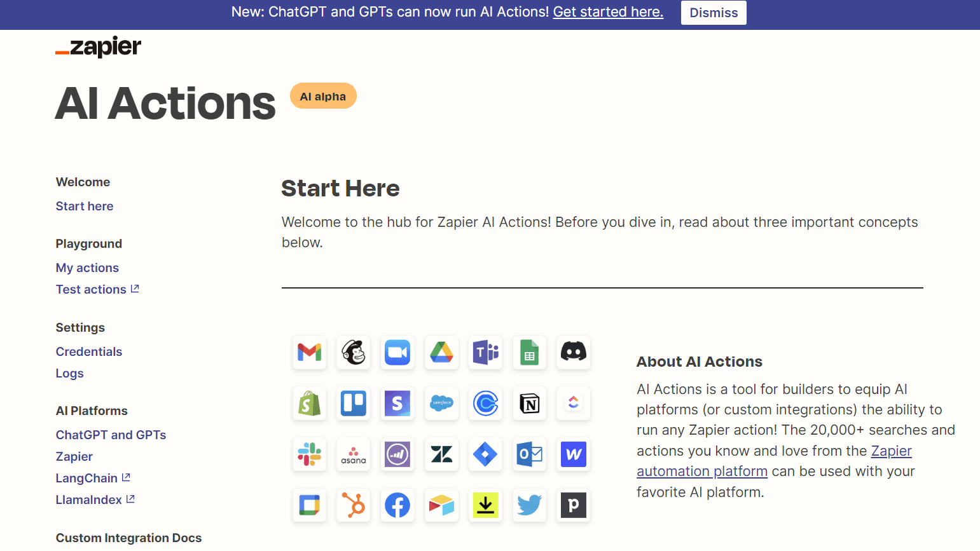Open the Get started here link
Screen dimensions: 980x551
click(607, 11)
